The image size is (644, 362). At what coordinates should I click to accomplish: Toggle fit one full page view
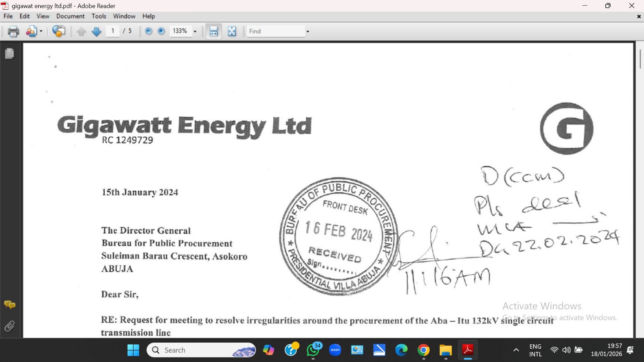tap(232, 31)
